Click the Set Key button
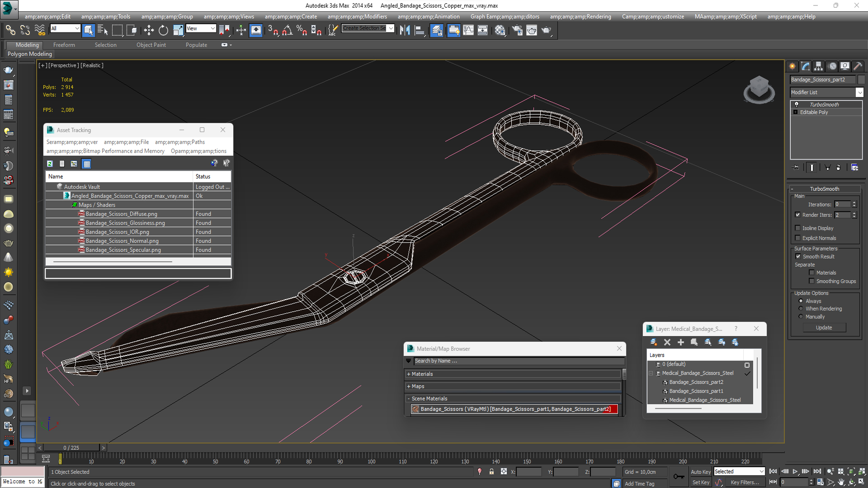 pos(701,483)
